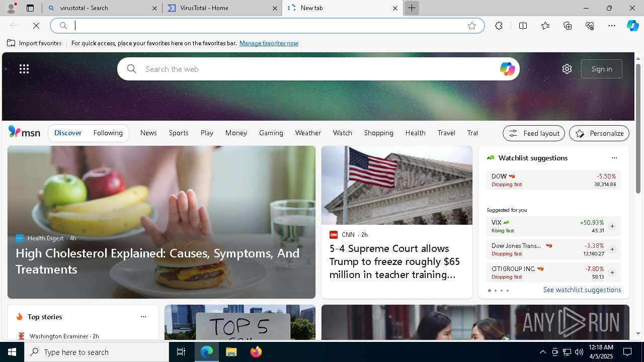The image size is (644, 362).
Task: Click the Search the web field
Action: tap(318, 69)
